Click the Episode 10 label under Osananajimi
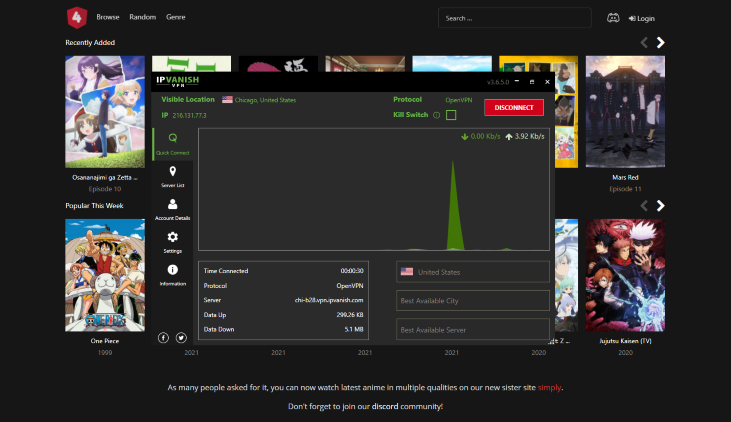This screenshot has height=422, width=731. click(x=105, y=189)
